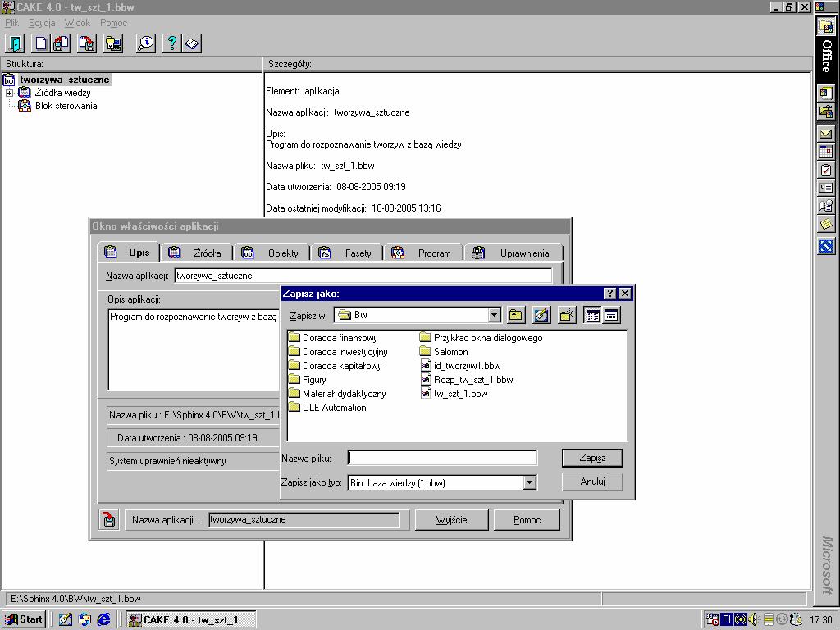Click the Zapisz button
The image size is (840, 630).
[592, 458]
